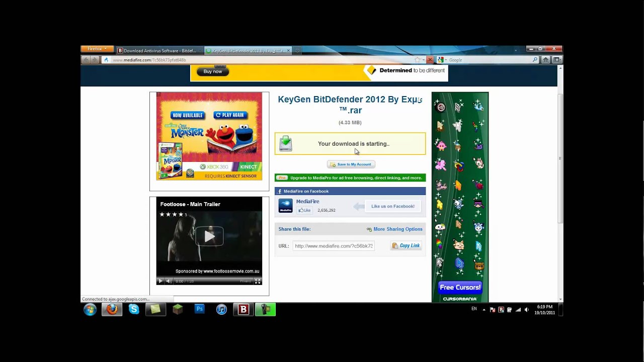644x362 pixels.
Task: Switch to the Download Antivirus Software tab
Action: tap(159, 51)
